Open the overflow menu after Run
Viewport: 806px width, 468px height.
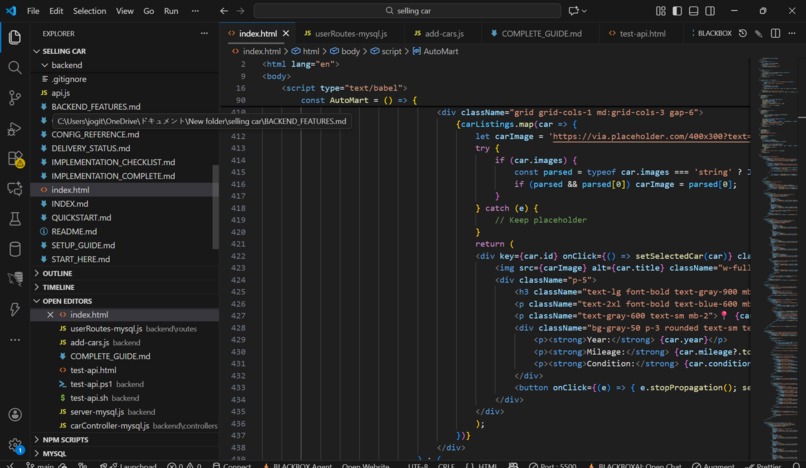(195, 11)
